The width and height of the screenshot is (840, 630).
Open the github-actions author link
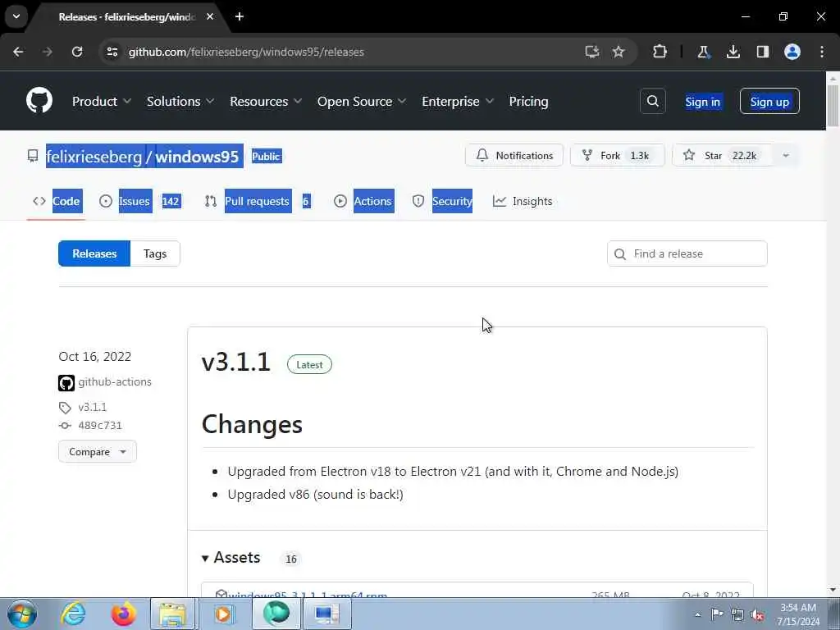pyautogui.click(x=115, y=382)
